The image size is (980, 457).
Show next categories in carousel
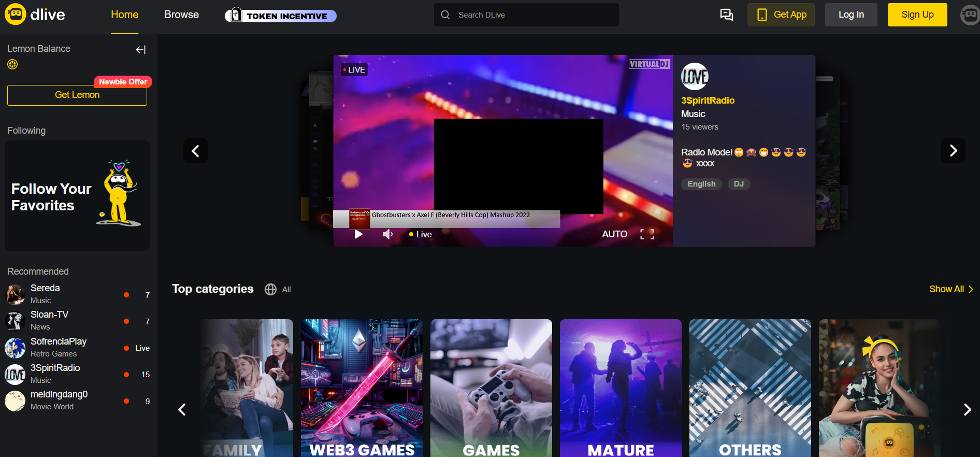967,409
